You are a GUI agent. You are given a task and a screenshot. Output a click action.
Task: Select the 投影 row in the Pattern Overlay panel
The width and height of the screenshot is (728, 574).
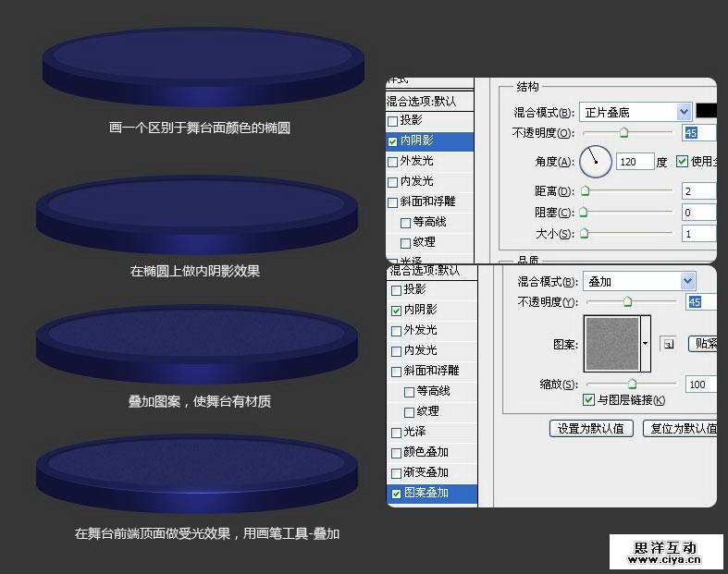pos(432,289)
